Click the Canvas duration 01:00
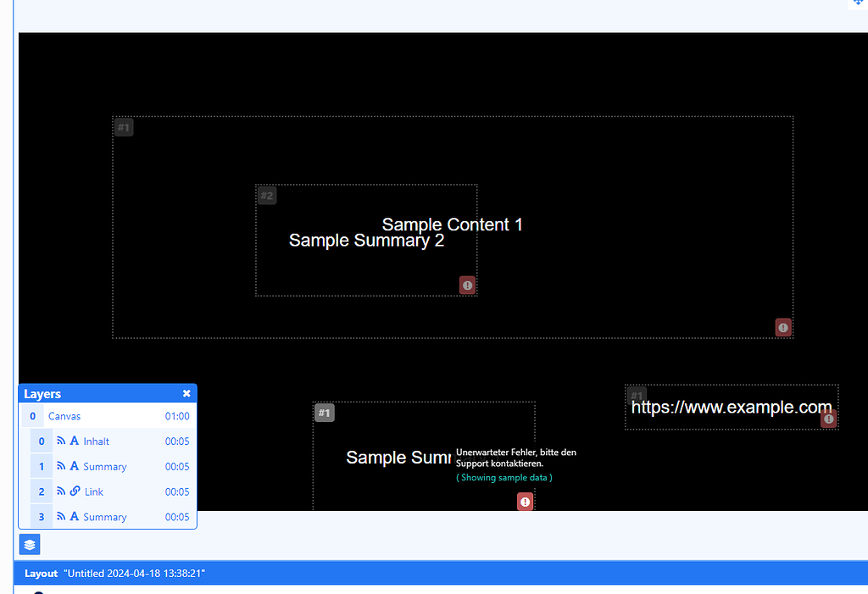 [177, 416]
